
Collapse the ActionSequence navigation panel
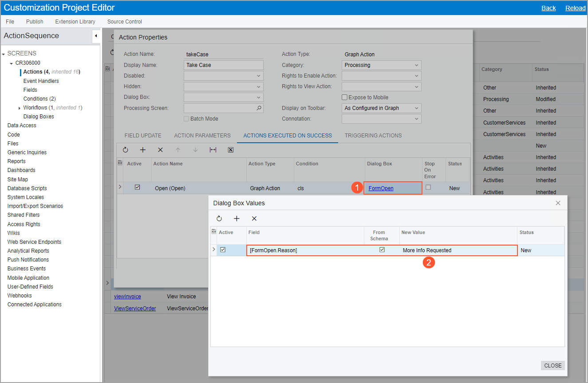[x=96, y=36]
